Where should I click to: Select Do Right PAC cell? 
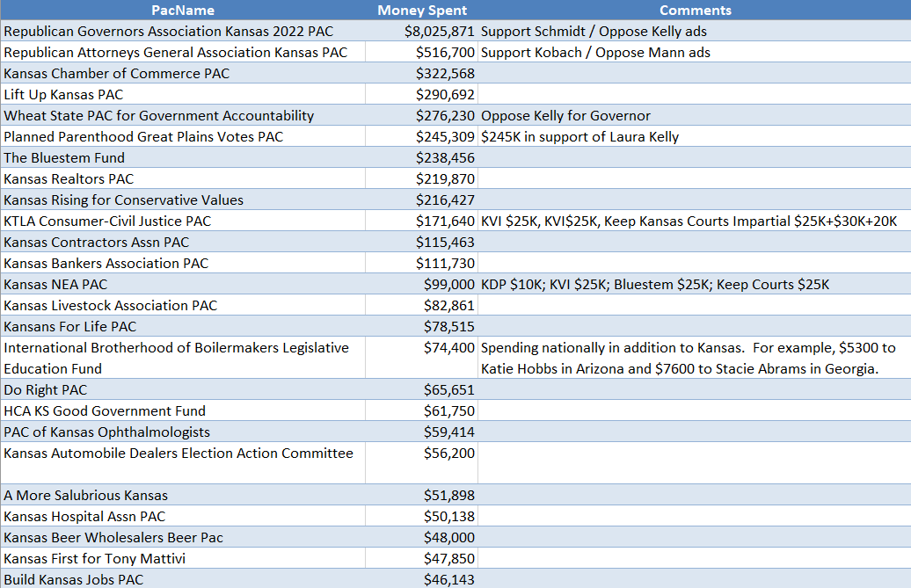pos(182,389)
